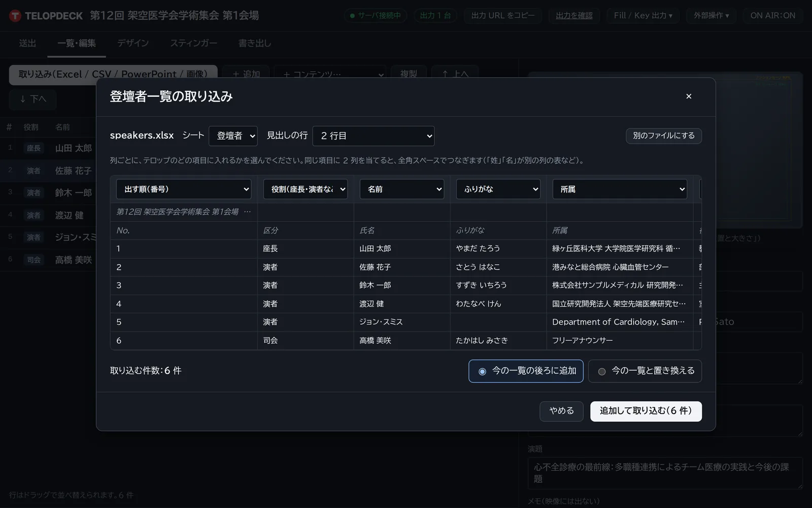Select the 今の一覧と置き換える radio option
The height and width of the screenshot is (508, 812).
(645, 371)
